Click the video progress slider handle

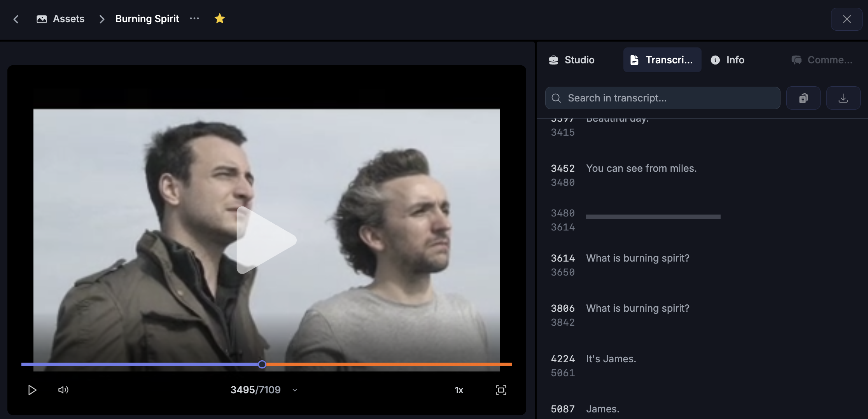pos(262,364)
